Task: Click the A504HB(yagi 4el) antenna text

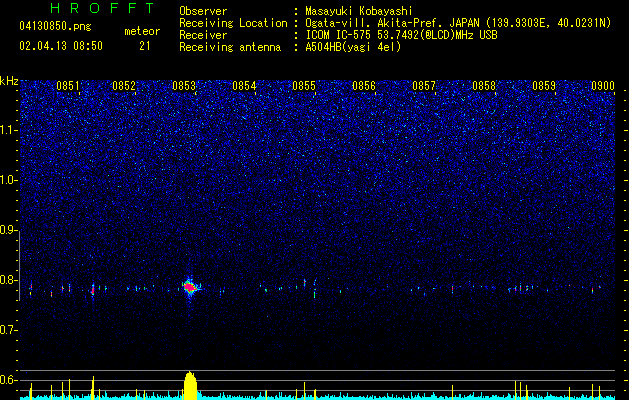Action: tap(353, 47)
